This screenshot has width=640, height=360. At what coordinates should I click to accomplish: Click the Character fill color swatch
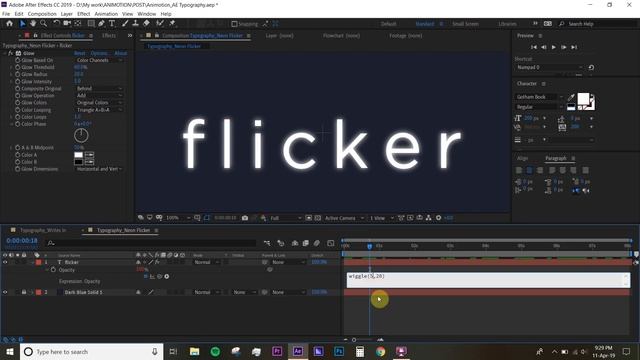pos(583,98)
